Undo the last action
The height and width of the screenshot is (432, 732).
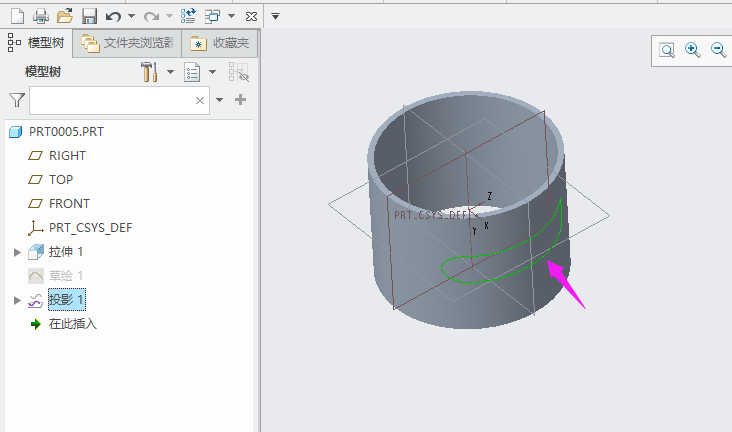tap(113, 16)
